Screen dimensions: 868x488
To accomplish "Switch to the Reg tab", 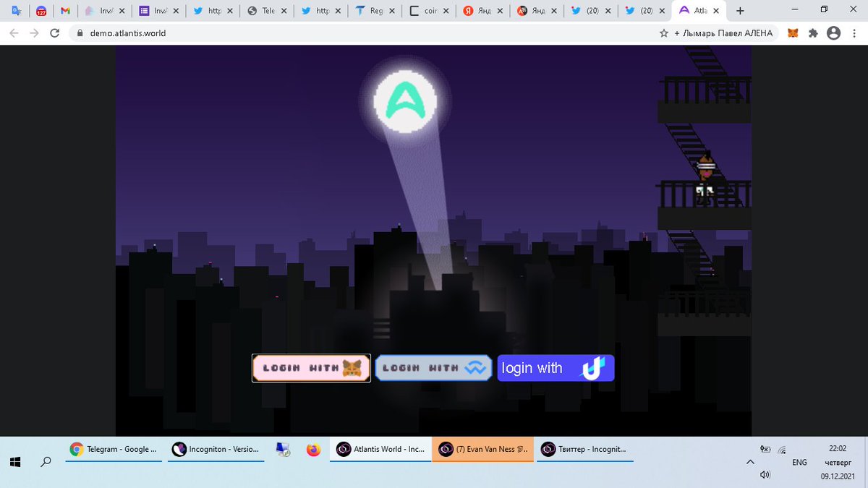I will (376, 11).
